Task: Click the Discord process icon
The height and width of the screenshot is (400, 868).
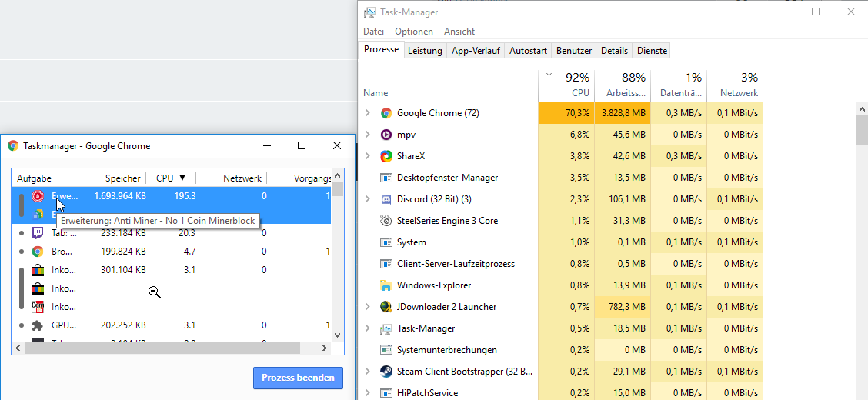Action: (386, 199)
